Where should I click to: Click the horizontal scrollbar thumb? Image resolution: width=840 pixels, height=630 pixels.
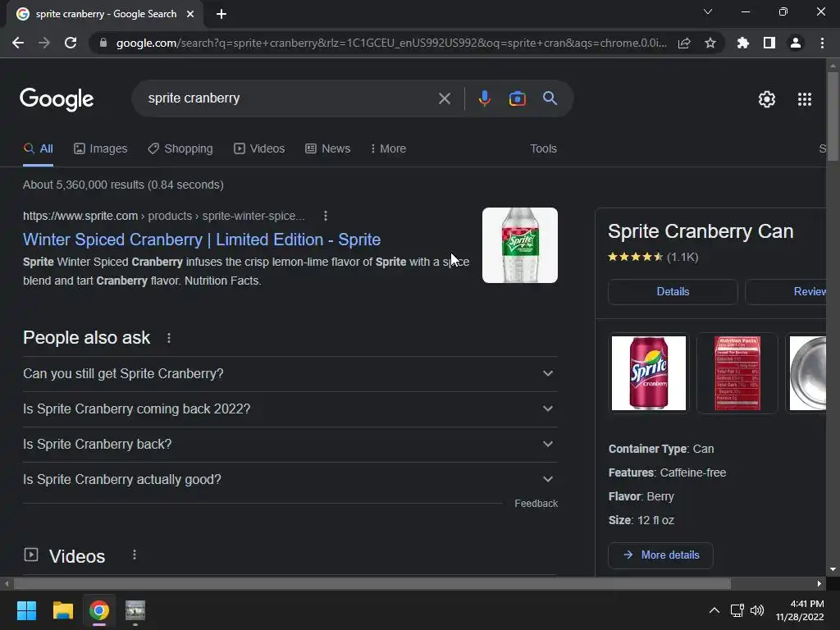372,583
